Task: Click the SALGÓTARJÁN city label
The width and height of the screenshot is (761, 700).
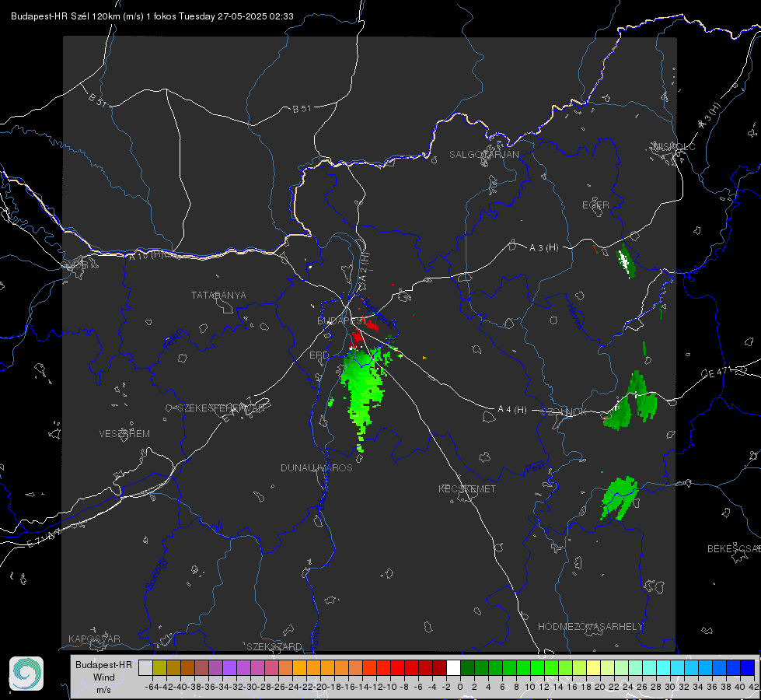Action: (483, 155)
